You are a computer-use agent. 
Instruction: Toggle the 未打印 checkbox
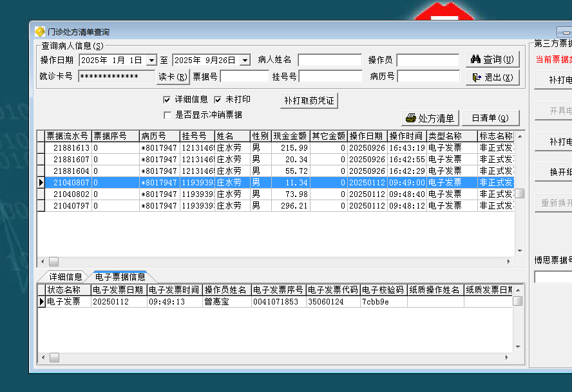[218, 100]
